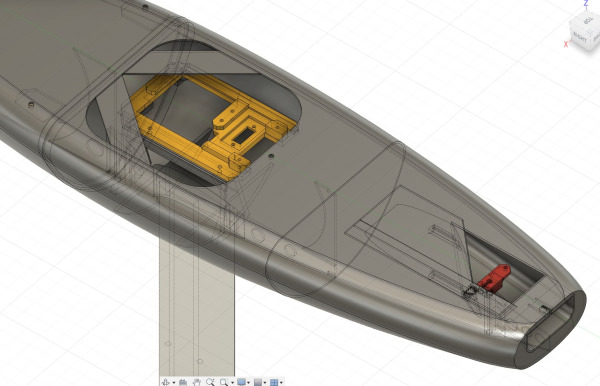Open Grid and Snaps settings icon

(x=258, y=382)
